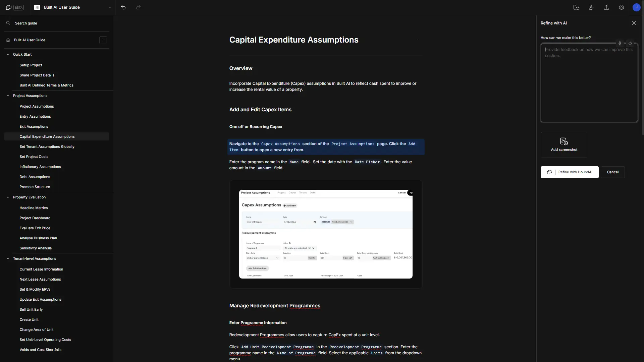Click the share/export upload icon
Image resolution: width=644 pixels, height=362 pixels.
[x=606, y=7]
